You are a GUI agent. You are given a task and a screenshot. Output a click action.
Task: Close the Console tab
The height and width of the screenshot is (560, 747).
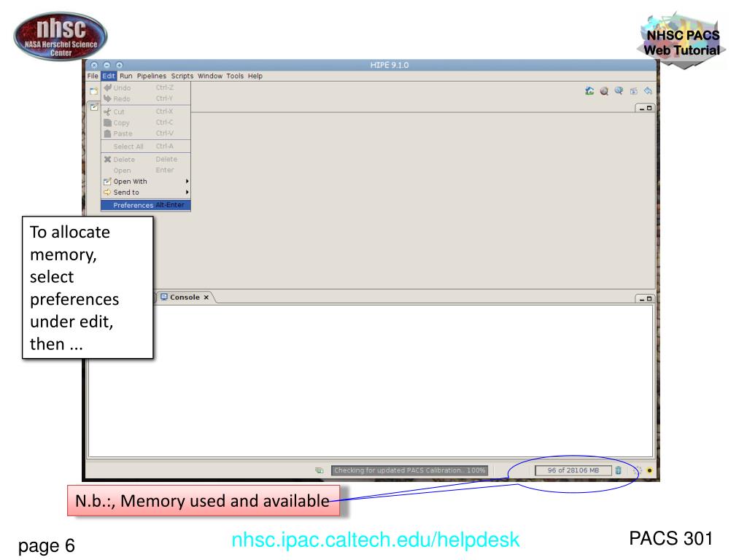(x=206, y=297)
